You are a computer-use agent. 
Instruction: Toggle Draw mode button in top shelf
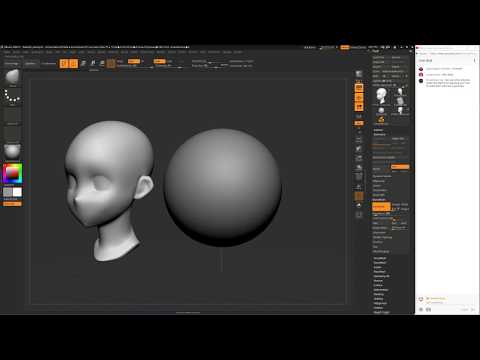pos(73,63)
